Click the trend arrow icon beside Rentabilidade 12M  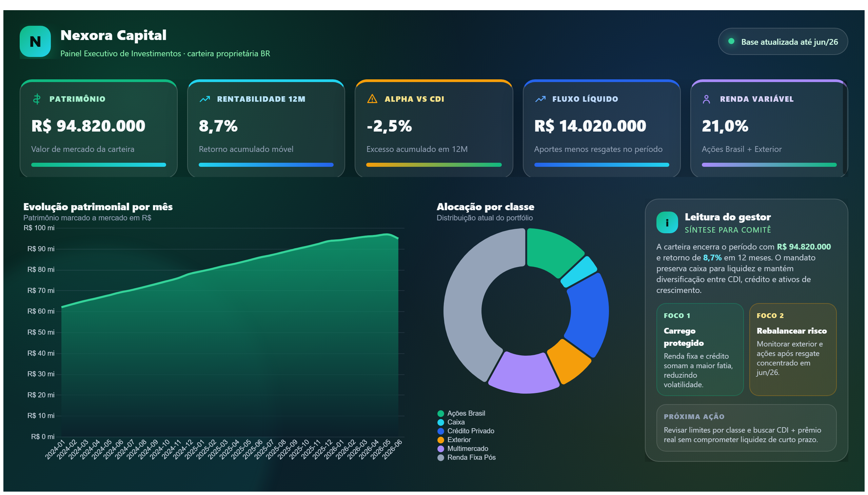click(x=205, y=99)
